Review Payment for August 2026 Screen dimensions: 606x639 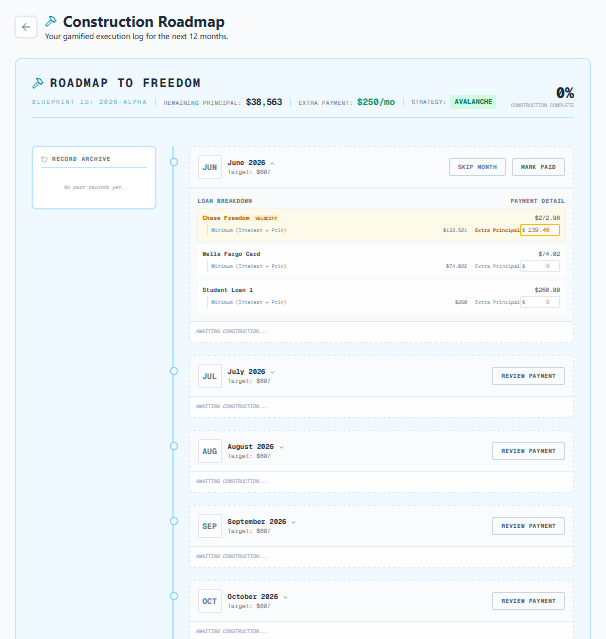[528, 451]
